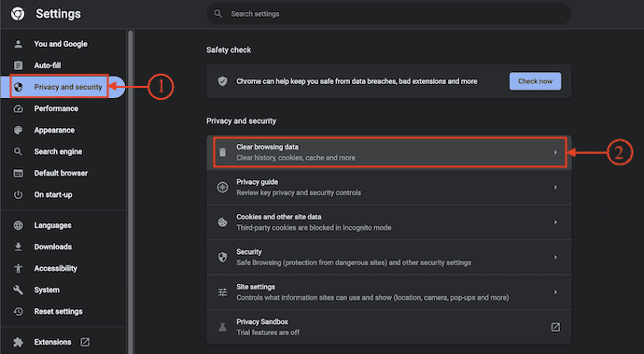Open the Privacy guide row
The height and width of the screenshot is (354, 644).
click(x=389, y=187)
